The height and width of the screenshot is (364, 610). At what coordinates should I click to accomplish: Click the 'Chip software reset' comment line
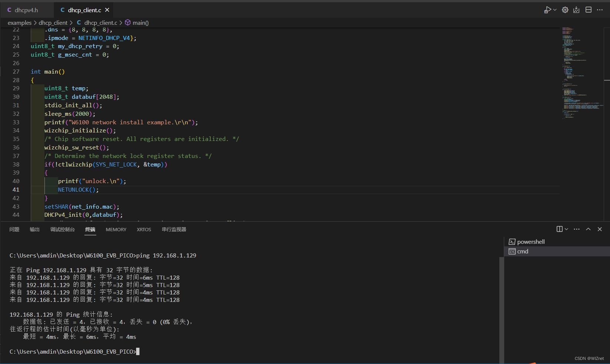click(142, 139)
